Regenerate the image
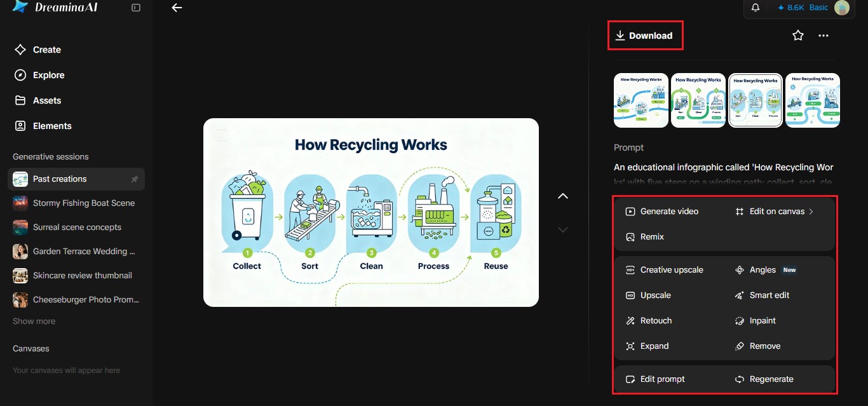The height and width of the screenshot is (406, 868). 764,379
